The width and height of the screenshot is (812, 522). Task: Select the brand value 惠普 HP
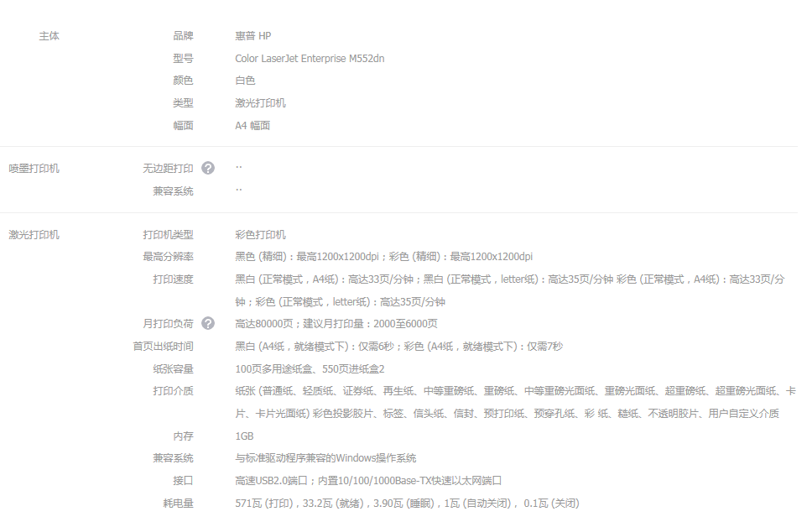(x=252, y=36)
